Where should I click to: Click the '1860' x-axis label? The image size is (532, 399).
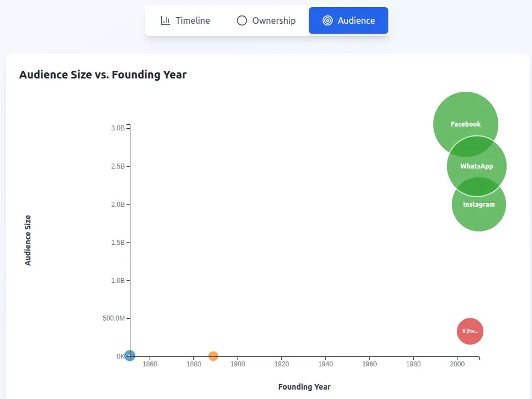click(150, 364)
